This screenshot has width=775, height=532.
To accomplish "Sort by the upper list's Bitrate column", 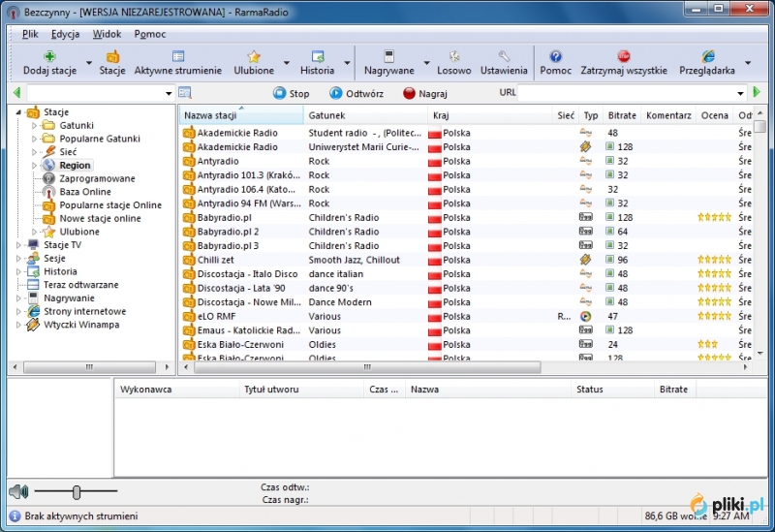I will [x=622, y=115].
